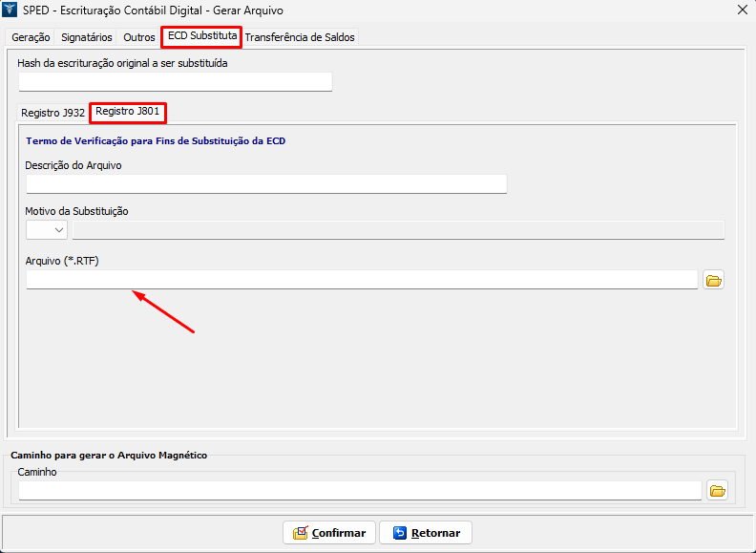This screenshot has height=553, width=756.
Task: Click the Descrição do Arquivo text field
Action: tap(265, 184)
